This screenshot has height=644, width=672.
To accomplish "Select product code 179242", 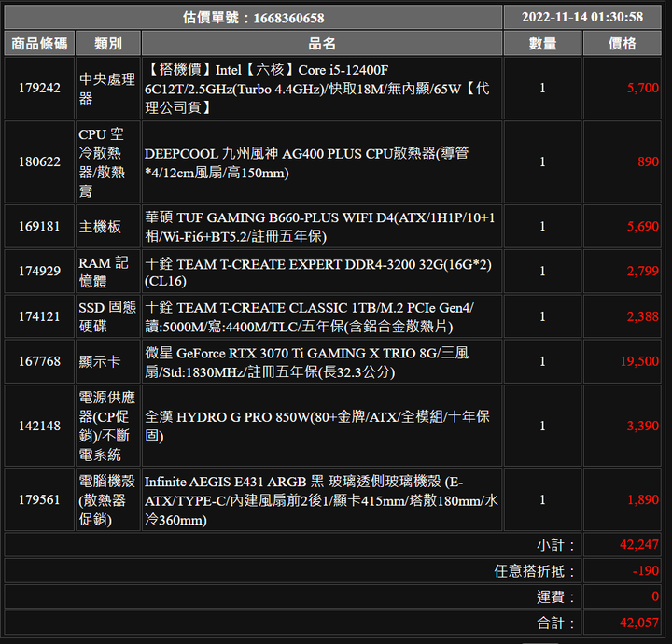I will point(39,88).
